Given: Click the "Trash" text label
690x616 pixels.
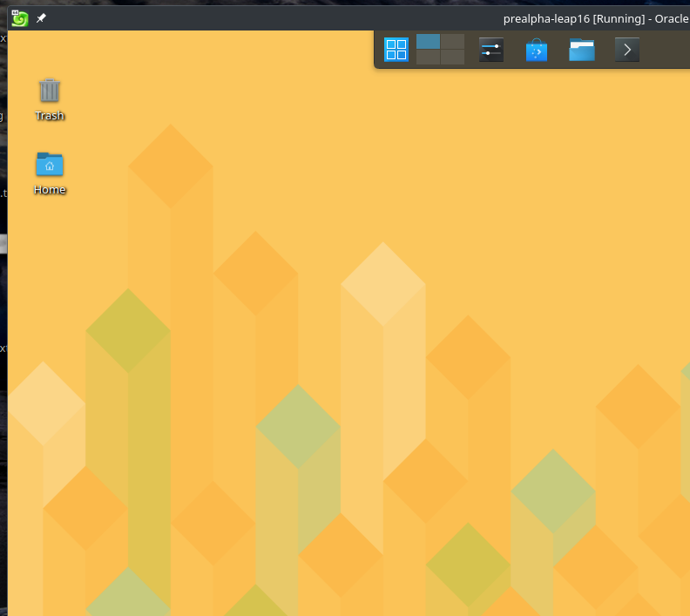Looking at the screenshot, I should pos(50,116).
